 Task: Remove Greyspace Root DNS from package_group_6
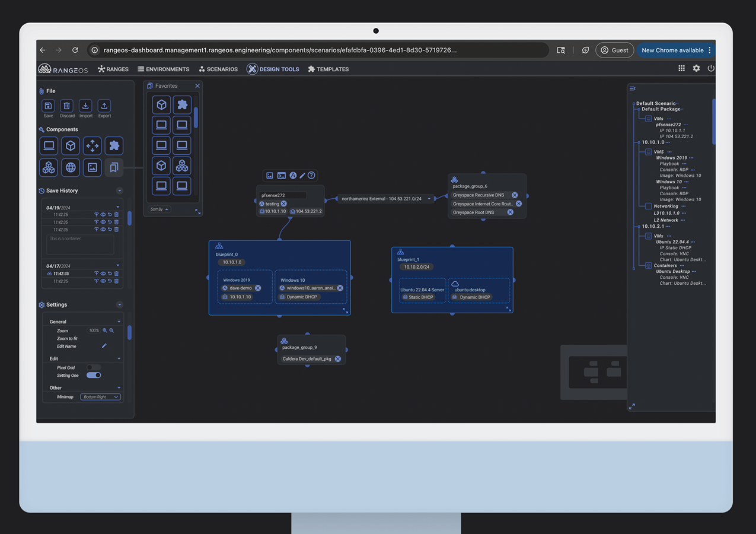click(x=510, y=212)
